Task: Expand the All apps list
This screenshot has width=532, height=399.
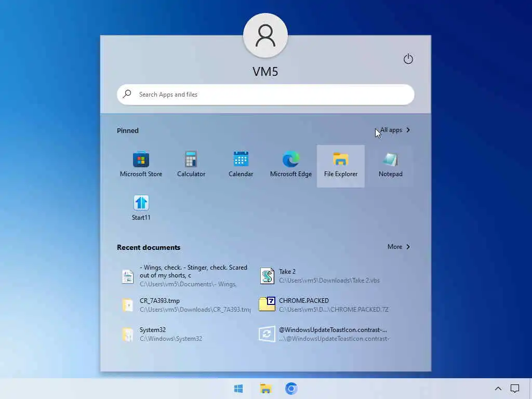Action: [x=395, y=130]
